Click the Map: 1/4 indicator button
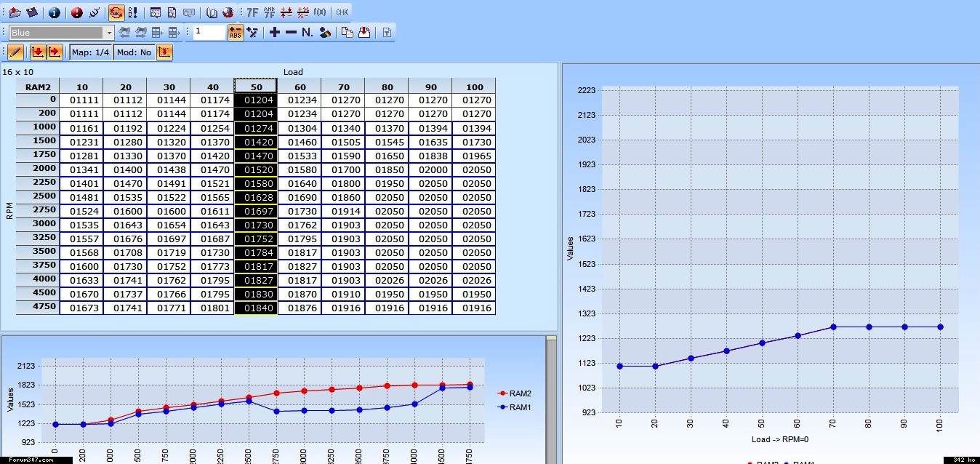Viewport: 980px width, 464px height. pos(91,52)
